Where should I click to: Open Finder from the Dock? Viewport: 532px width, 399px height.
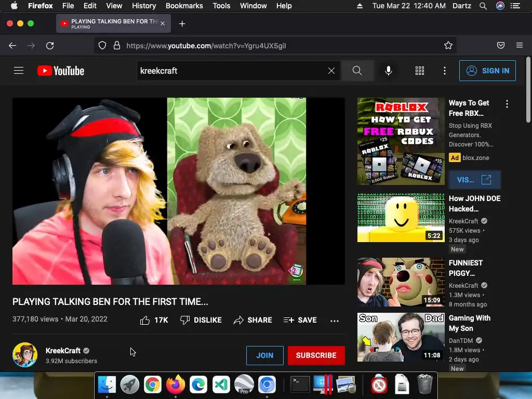click(x=107, y=385)
